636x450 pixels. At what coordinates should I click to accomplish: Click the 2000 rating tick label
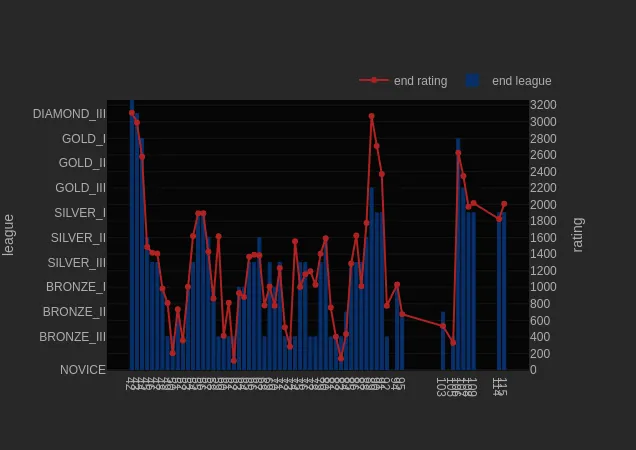pyautogui.click(x=543, y=205)
